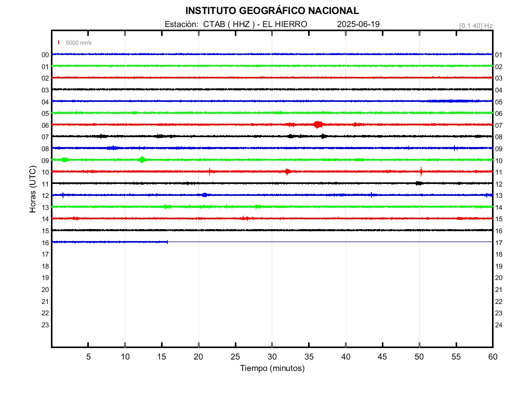532x399 pixels.
Task: Click the minute tick label 15 on bottom axis
Action: point(162,357)
